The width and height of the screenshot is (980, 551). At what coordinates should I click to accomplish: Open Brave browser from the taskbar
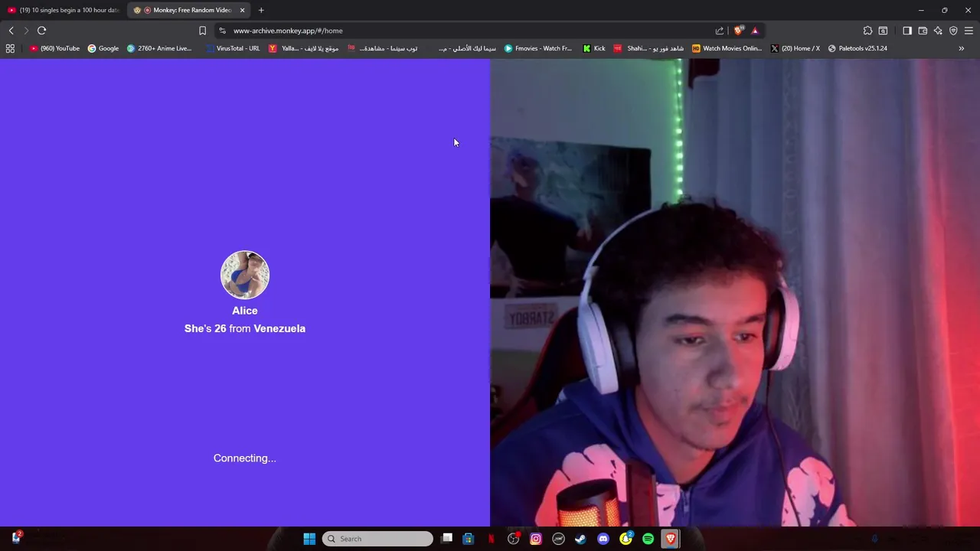coord(671,539)
